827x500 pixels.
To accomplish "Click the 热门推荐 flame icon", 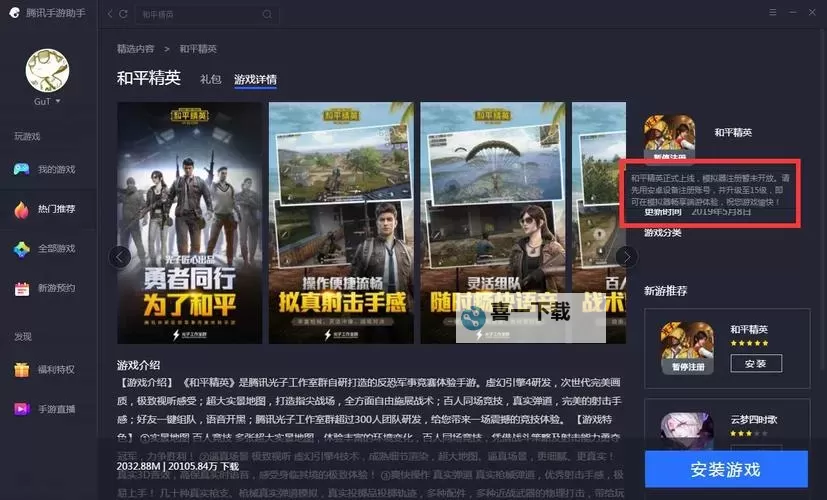I will coord(22,209).
